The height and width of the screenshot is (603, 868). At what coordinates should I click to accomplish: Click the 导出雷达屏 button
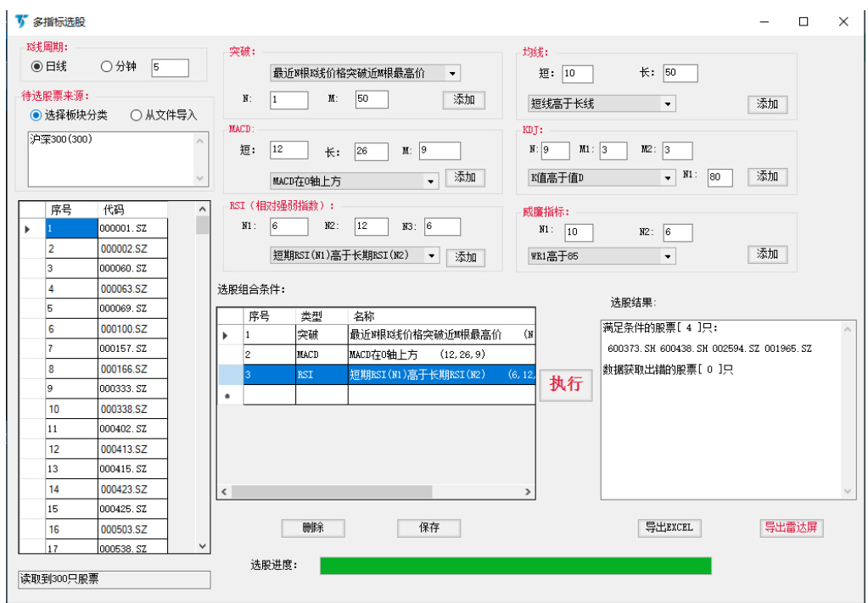(x=791, y=528)
